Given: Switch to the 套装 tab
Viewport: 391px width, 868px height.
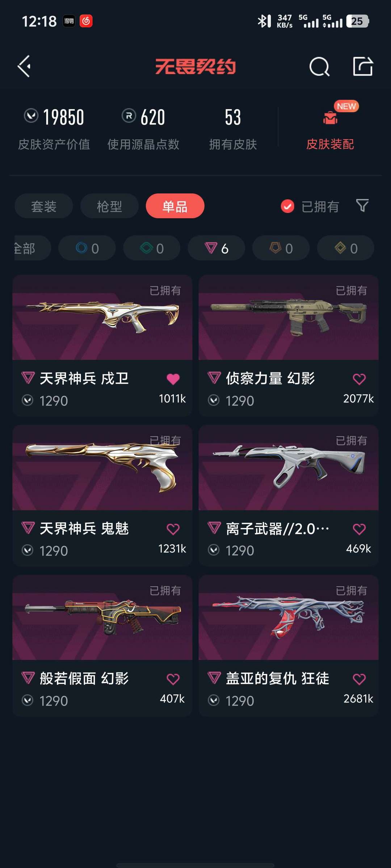Looking at the screenshot, I should coord(44,206).
